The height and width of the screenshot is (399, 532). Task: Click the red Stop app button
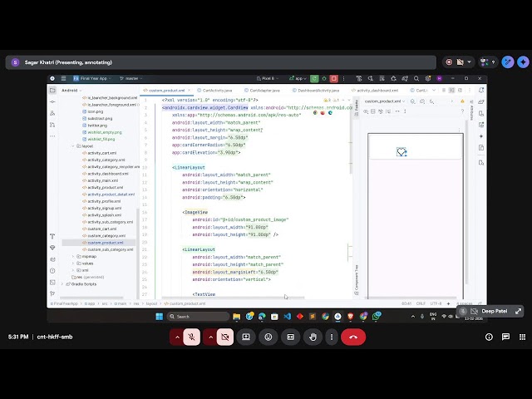(x=334, y=78)
